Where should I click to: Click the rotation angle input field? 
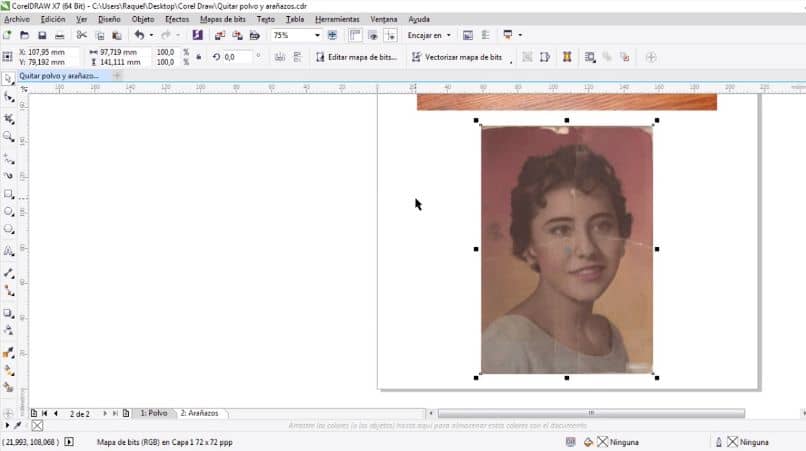236,57
